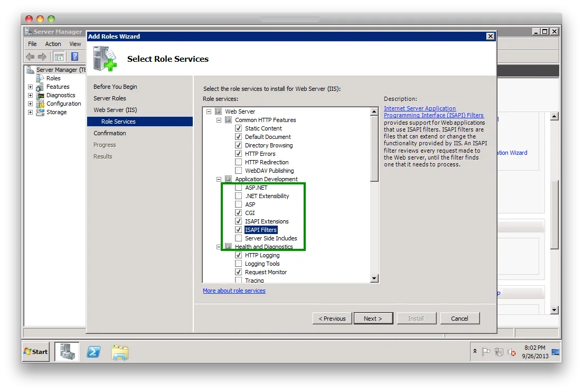Select the Configuration node icon in the tree
Screen dimensions: 583x392
pos(40,104)
